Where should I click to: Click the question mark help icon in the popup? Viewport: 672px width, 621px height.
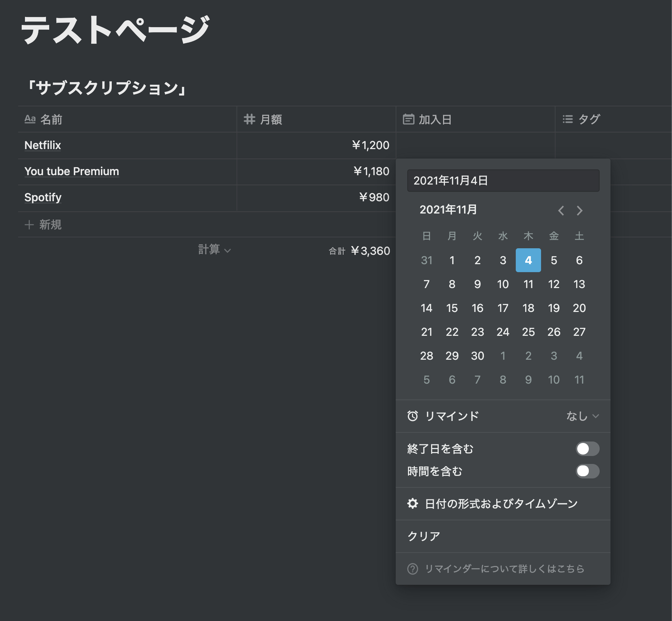(x=412, y=569)
